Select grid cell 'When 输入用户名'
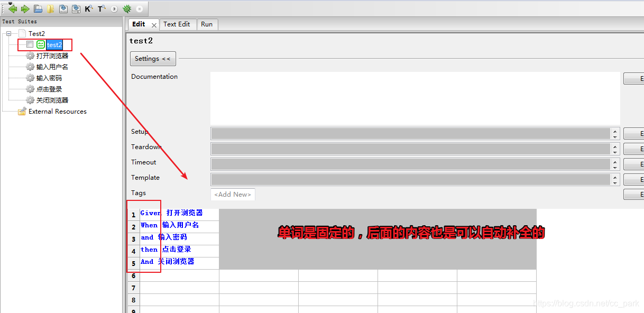 point(179,227)
